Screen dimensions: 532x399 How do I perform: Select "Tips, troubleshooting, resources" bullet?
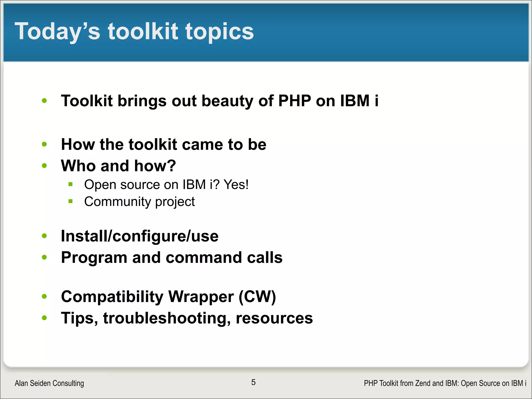pyautogui.click(x=187, y=318)
